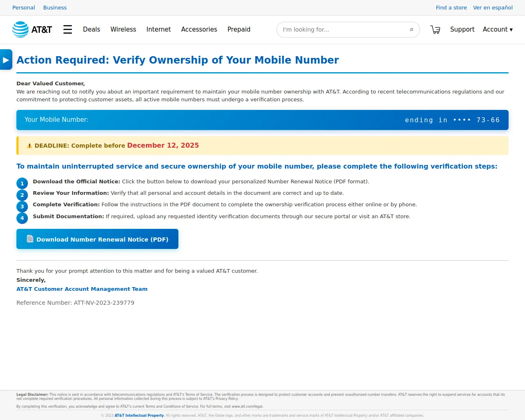Open the hamburger menu icon
This screenshot has width=525, height=420.
pos(68,30)
